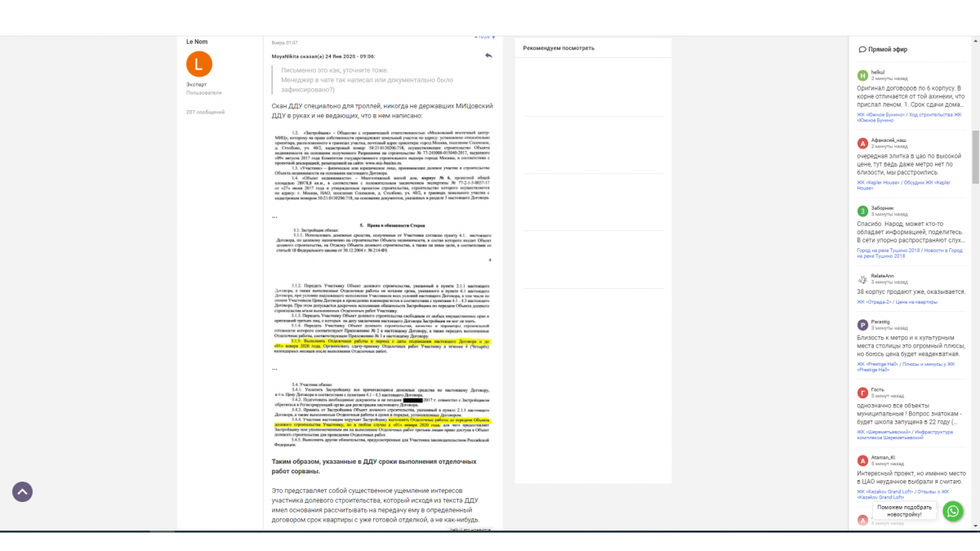
Task: Click the 'Рекомендуем посмотреть' heading
Action: click(x=559, y=48)
